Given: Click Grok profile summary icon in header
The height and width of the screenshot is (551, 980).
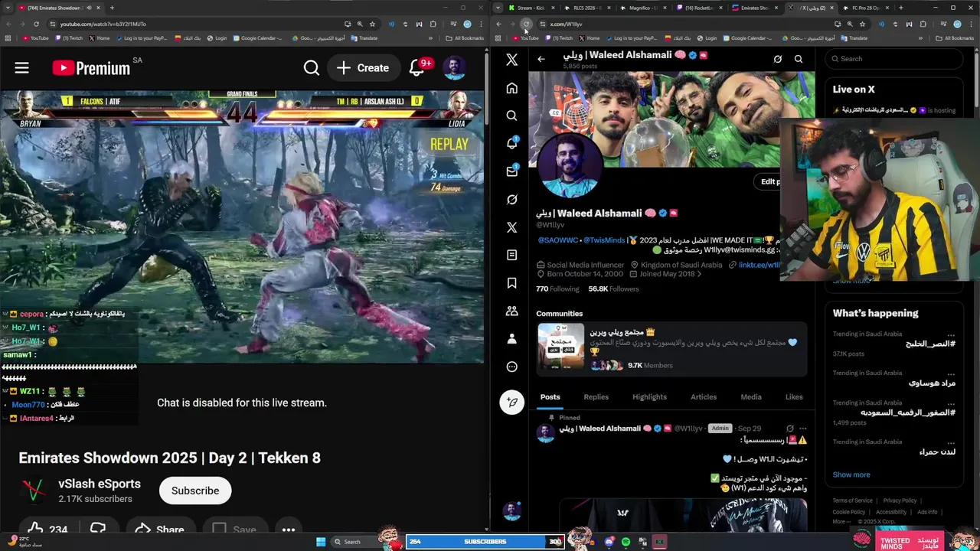Looking at the screenshot, I should (778, 59).
